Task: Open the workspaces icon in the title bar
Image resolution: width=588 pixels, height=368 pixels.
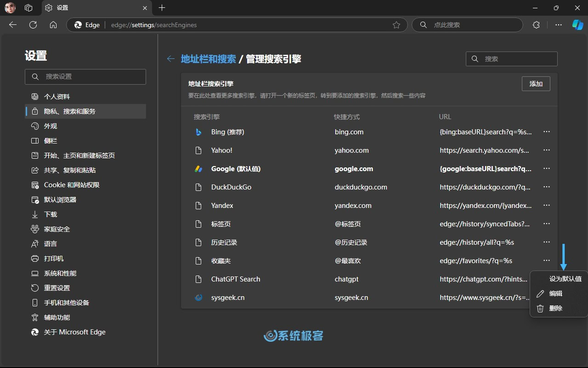Action: (x=28, y=8)
